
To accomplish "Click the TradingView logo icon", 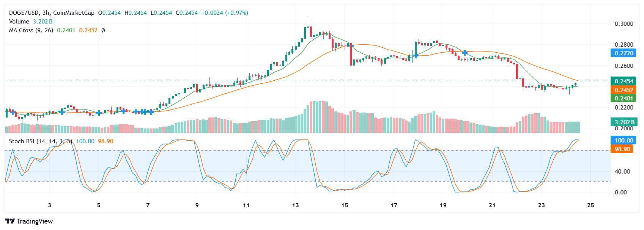I will point(10,221).
